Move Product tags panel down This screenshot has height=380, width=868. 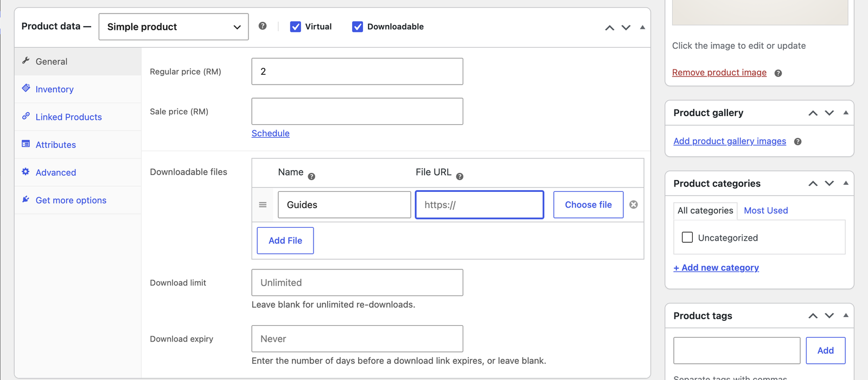pos(829,315)
